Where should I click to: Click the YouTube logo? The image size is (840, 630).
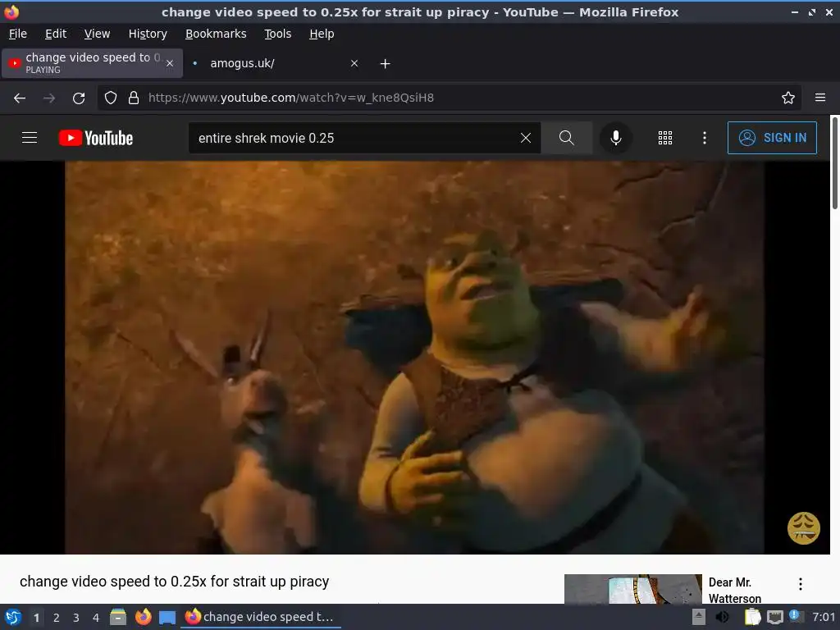[96, 138]
